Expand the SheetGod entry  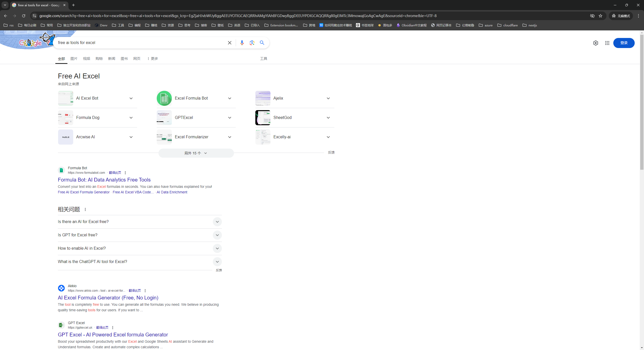pyautogui.click(x=328, y=118)
